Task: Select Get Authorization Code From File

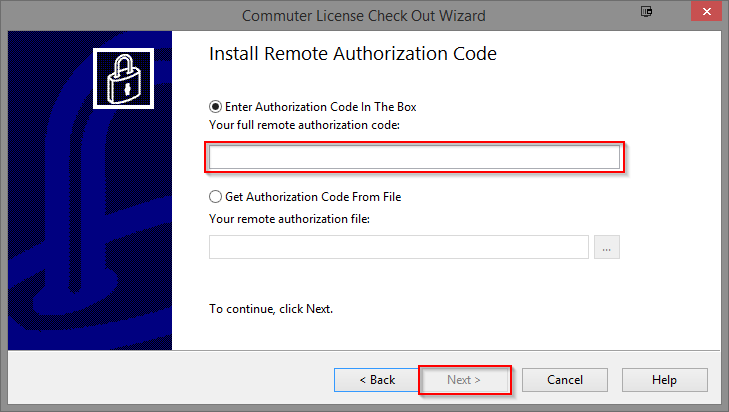Action: tap(215, 197)
